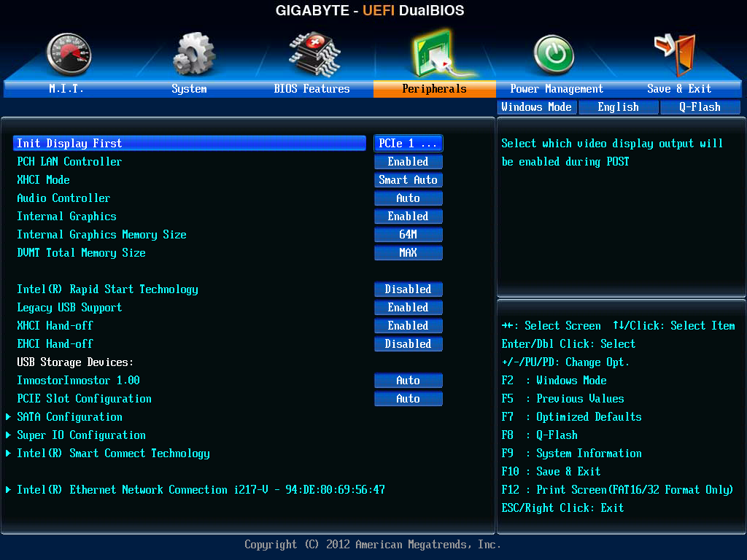Viewport: 747px width, 560px height.
Task: Go to the Power Management tab
Action: tap(557, 88)
